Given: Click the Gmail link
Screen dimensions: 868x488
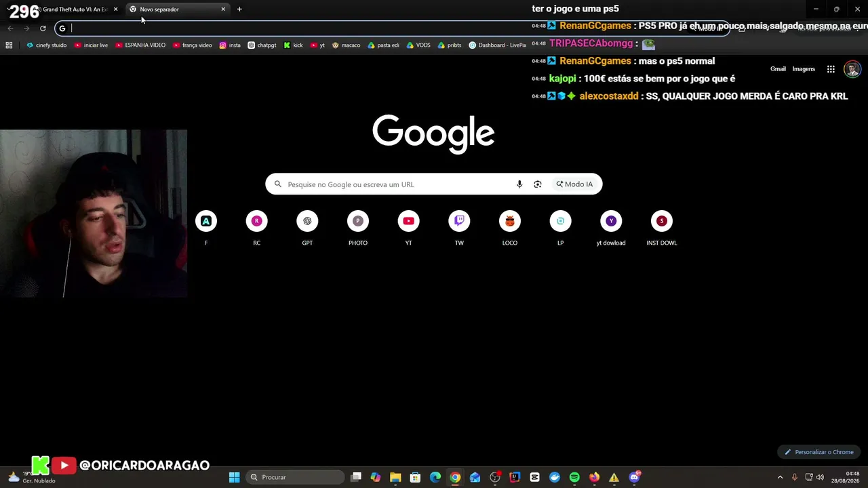Looking at the screenshot, I should [778, 69].
